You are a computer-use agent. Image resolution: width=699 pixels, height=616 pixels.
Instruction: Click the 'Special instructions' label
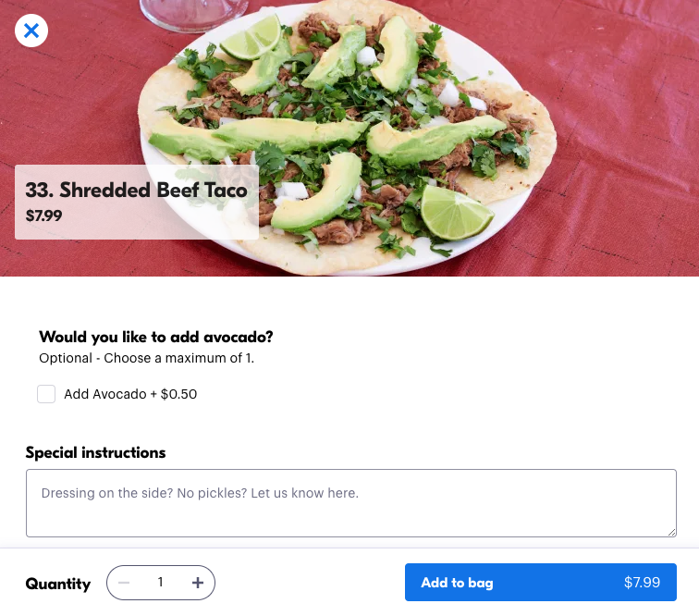coord(95,452)
